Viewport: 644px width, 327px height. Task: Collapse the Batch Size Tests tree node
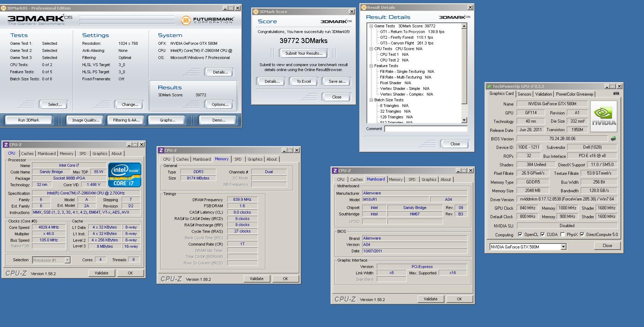pos(371,100)
